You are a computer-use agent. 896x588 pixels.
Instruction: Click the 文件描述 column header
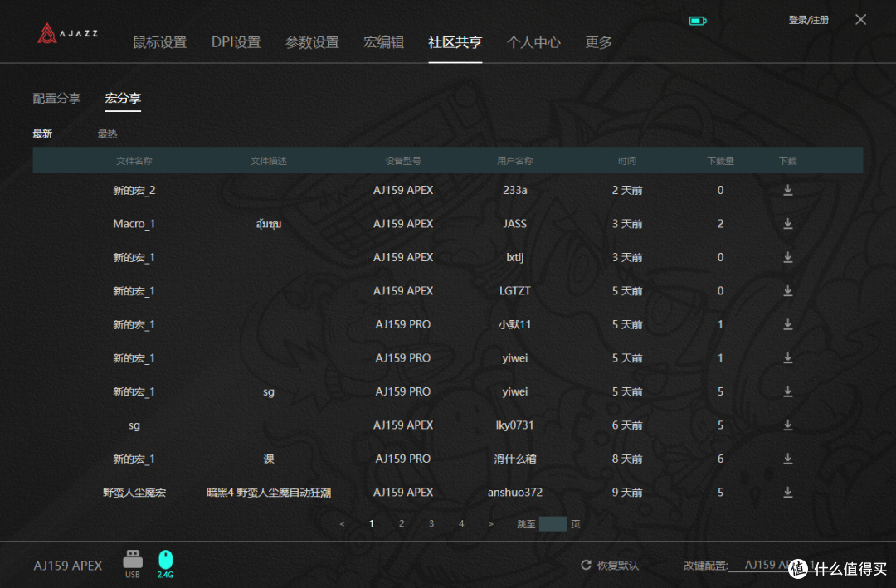[269, 161]
